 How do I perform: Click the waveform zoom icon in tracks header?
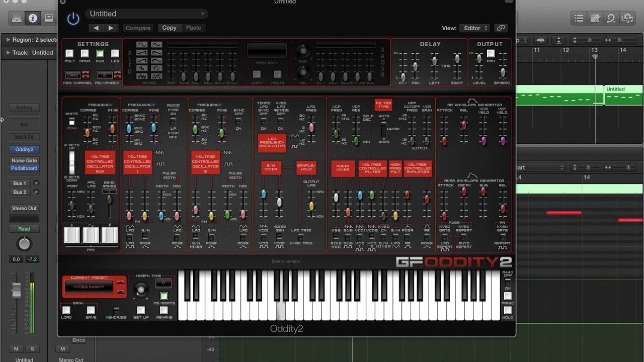click(x=541, y=40)
